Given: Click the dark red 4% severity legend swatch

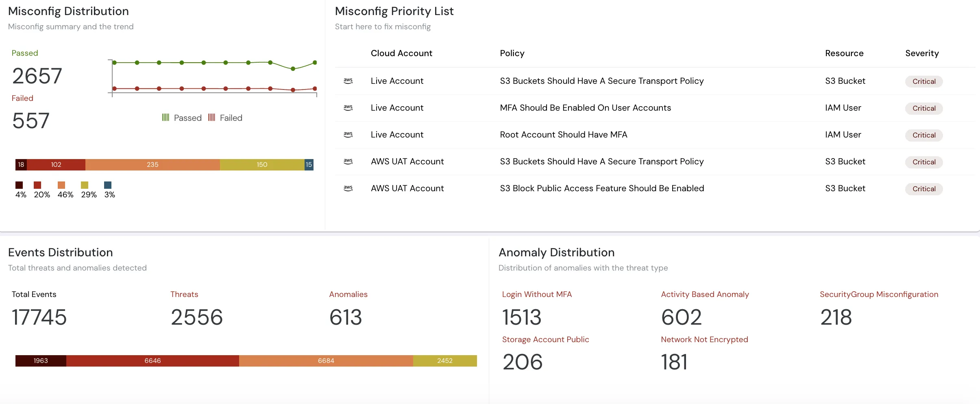Looking at the screenshot, I should tap(19, 185).
